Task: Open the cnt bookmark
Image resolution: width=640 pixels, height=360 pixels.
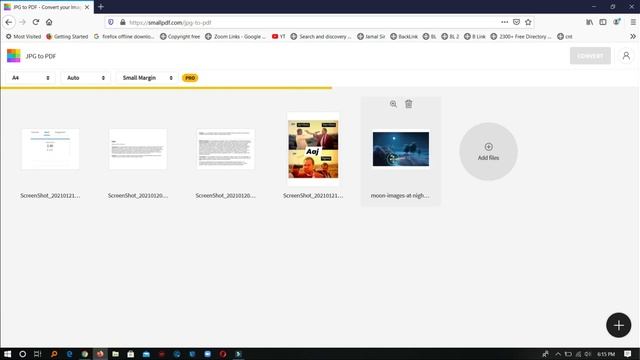Action: 565,36
